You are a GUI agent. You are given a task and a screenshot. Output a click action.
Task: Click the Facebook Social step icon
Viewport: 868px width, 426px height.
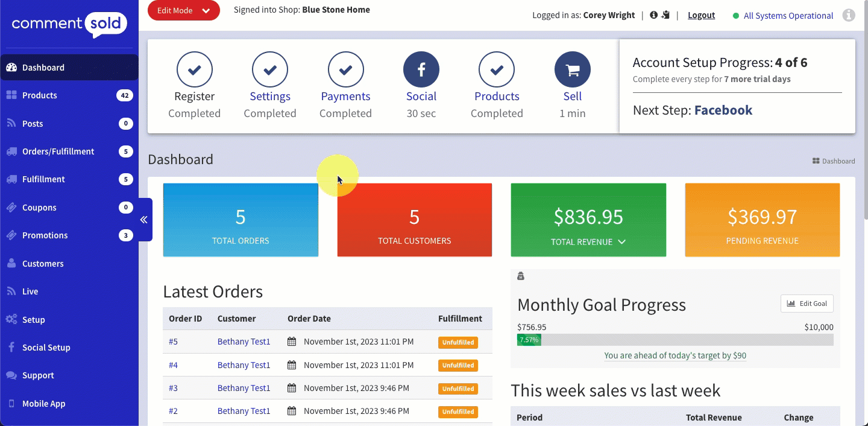coord(421,70)
